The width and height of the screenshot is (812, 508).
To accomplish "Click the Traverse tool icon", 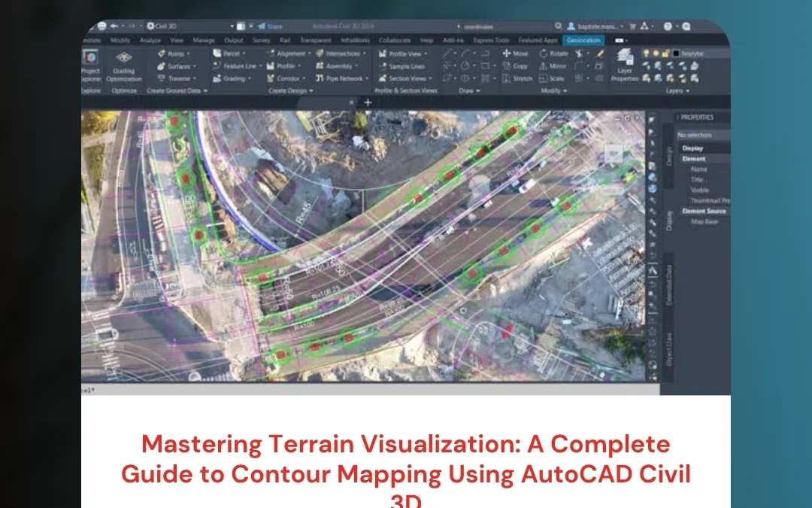I will coord(161,78).
